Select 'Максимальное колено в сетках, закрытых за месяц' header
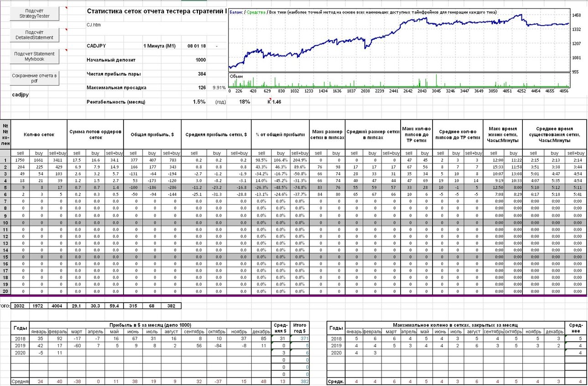 click(455, 324)
